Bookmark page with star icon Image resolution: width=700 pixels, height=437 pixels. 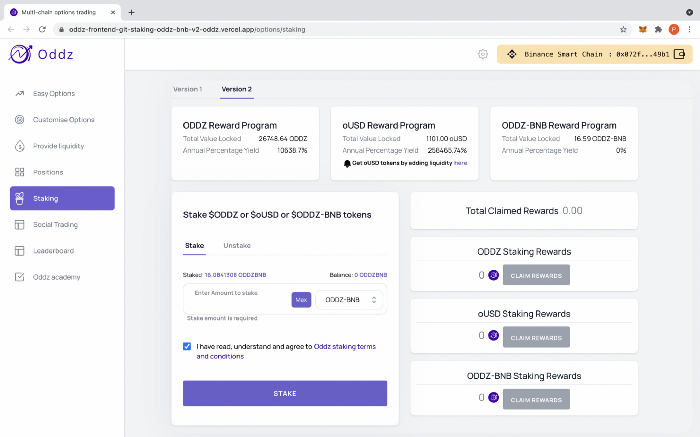click(623, 29)
